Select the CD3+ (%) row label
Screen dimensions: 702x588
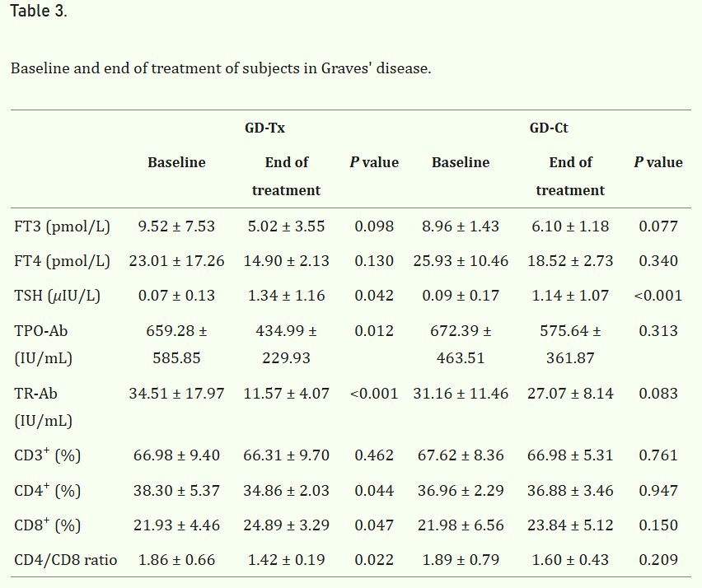click(x=48, y=455)
